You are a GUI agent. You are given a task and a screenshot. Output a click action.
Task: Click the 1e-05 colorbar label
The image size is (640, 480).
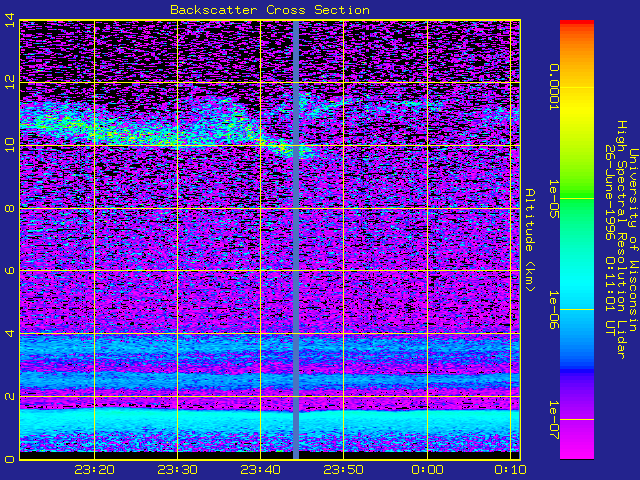pyautogui.click(x=553, y=199)
